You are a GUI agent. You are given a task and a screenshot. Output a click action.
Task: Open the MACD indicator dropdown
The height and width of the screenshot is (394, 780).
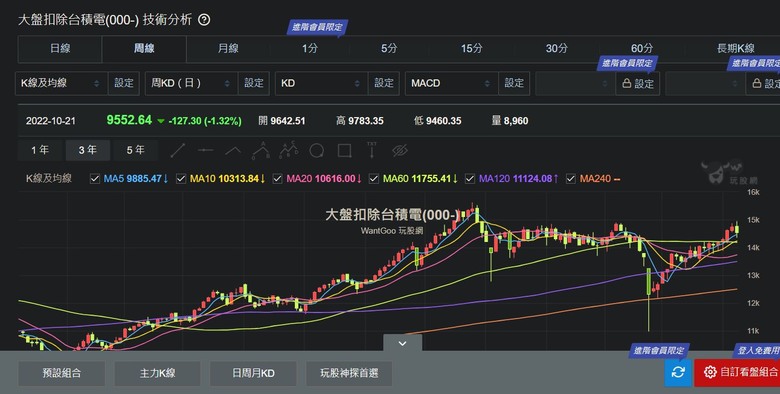[452, 83]
